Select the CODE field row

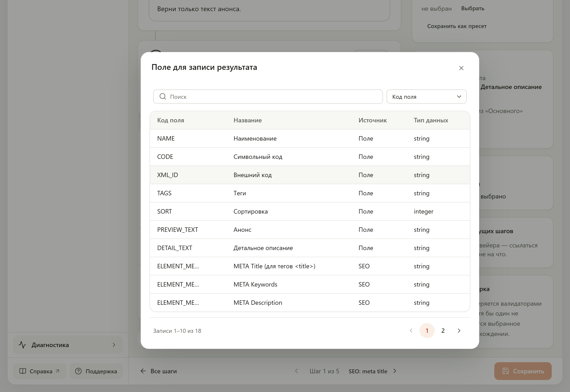[x=310, y=157]
